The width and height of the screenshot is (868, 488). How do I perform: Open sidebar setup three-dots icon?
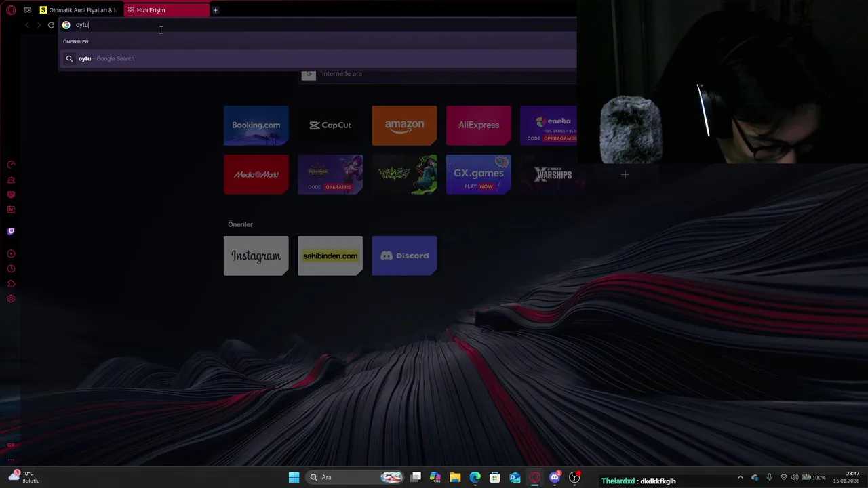click(11, 460)
